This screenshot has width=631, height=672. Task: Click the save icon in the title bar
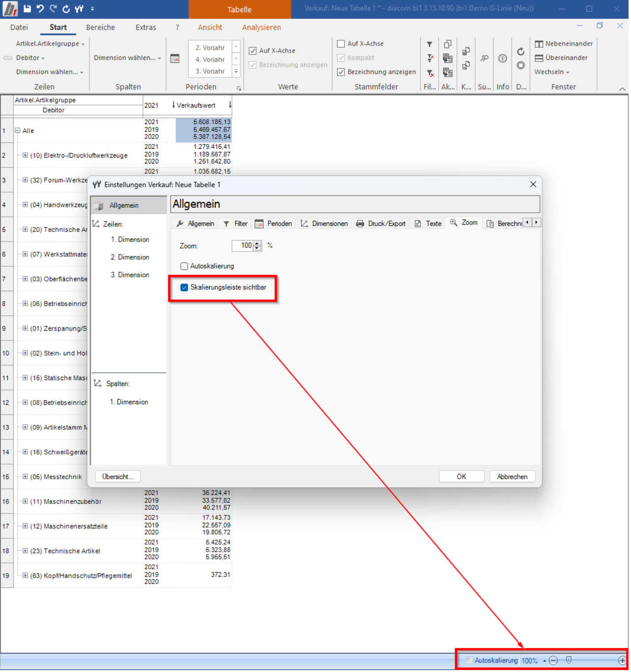[x=27, y=9]
